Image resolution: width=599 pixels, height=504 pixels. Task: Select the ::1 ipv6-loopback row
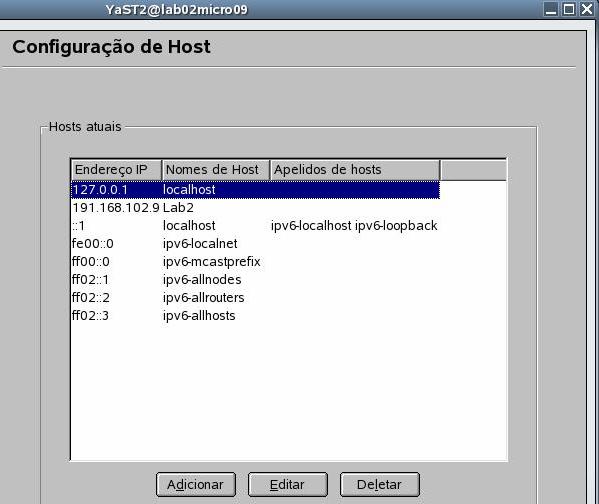pos(255,226)
